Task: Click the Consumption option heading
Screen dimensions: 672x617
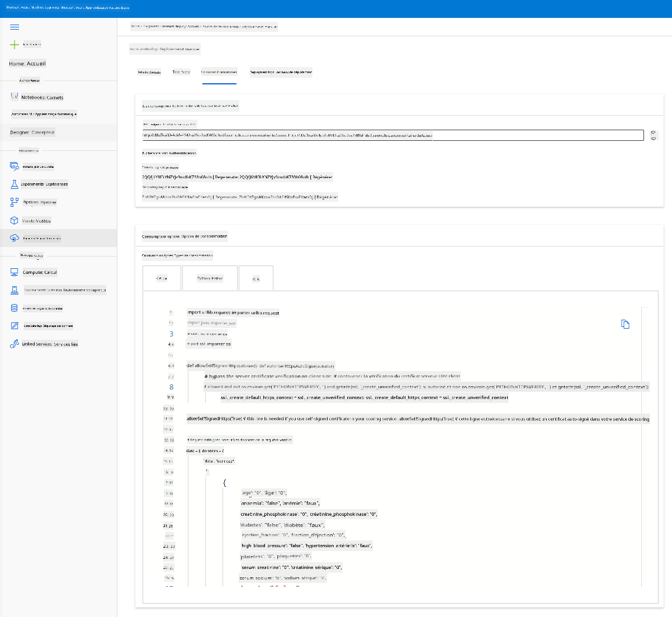Action: [x=184, y=236]
